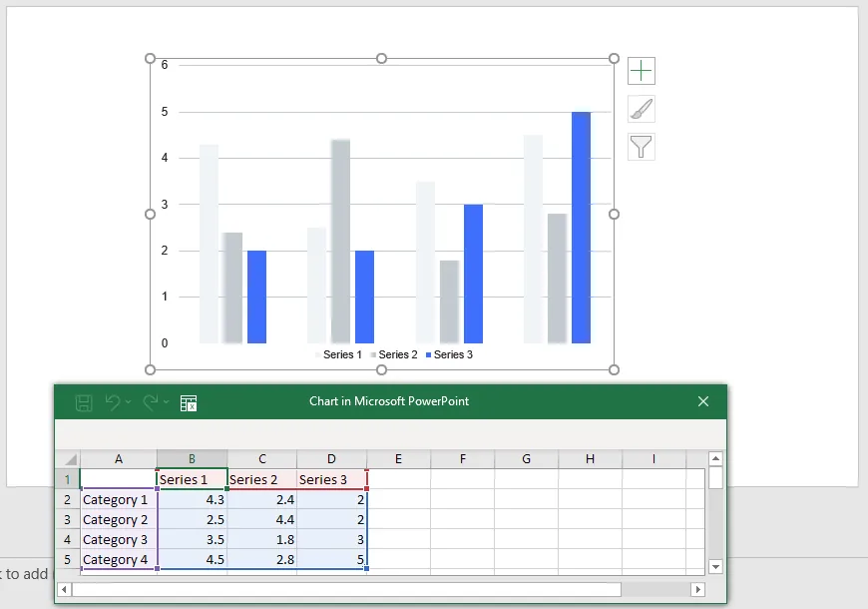
Task: Select column A header
Action: point(119,459)
